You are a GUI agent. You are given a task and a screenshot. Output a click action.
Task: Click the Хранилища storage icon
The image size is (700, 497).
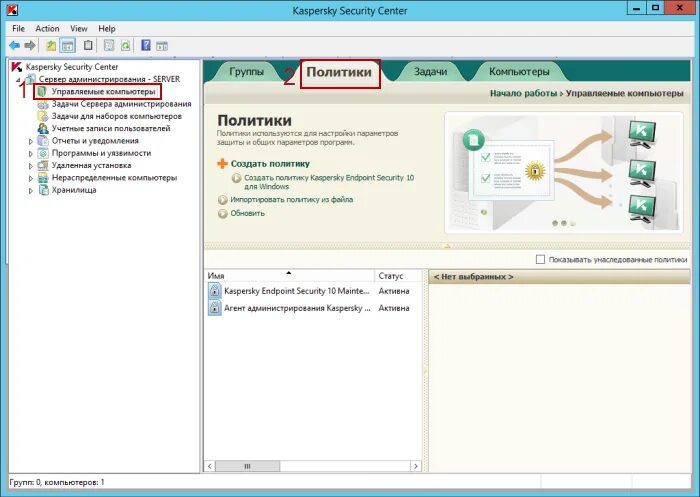click(43, 190)
